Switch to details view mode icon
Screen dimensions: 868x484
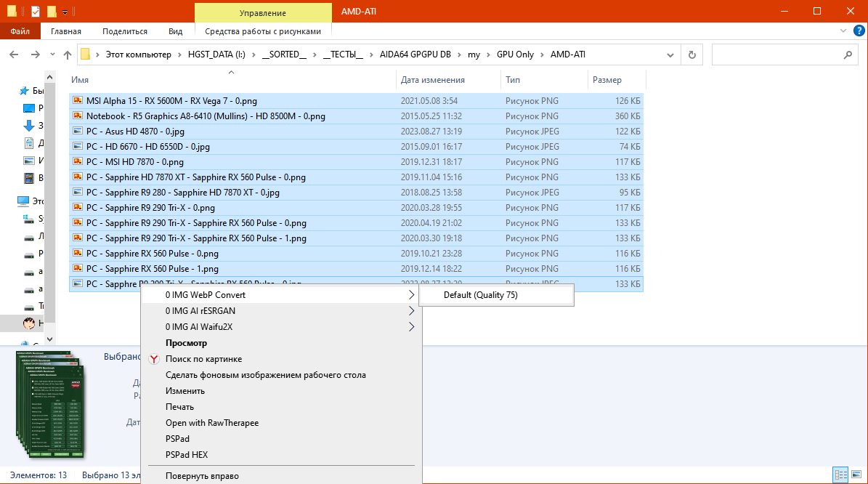(840, 475)
